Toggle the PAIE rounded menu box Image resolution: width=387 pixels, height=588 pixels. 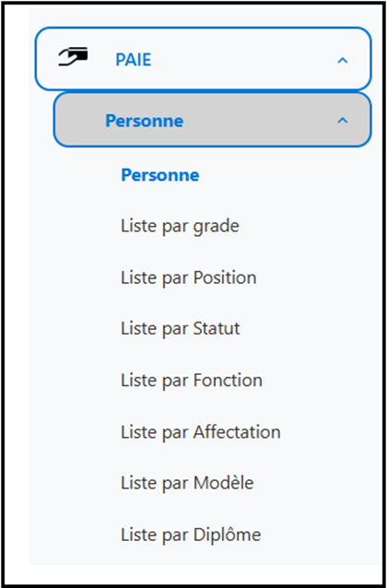coord(204,59)
